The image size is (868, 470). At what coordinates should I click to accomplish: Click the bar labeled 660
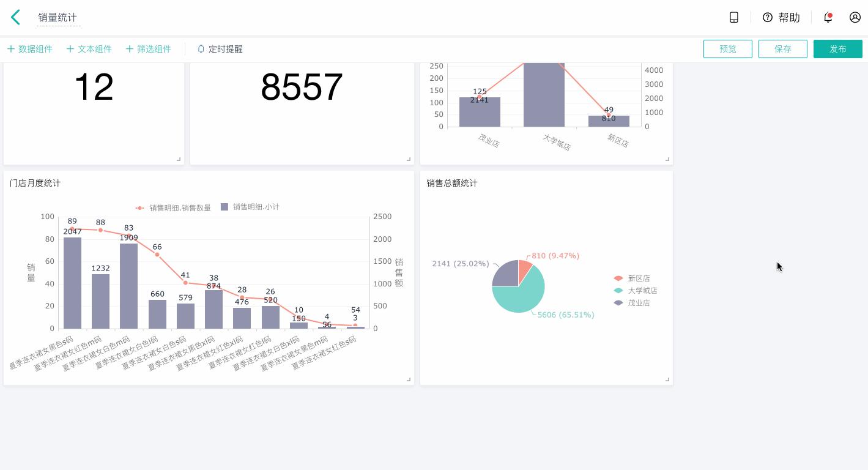tap(157, 314)
